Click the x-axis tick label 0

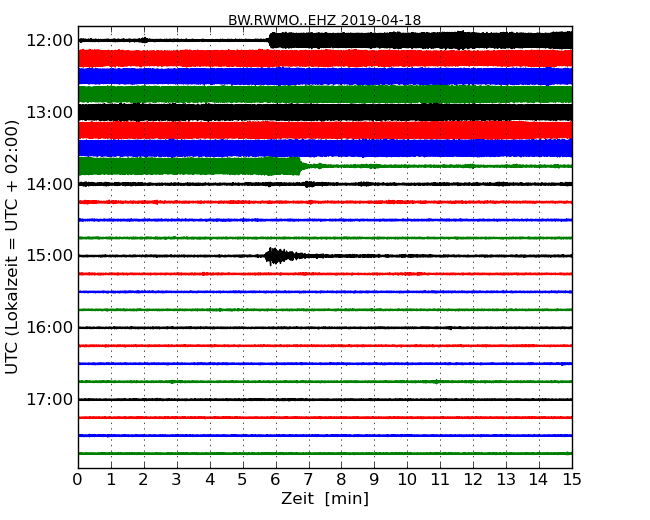78,480
